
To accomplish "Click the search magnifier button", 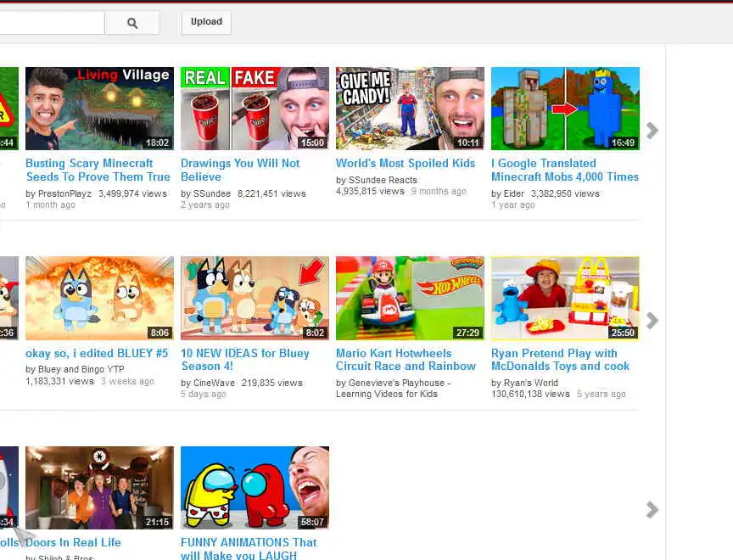I will tap(132, 22).
